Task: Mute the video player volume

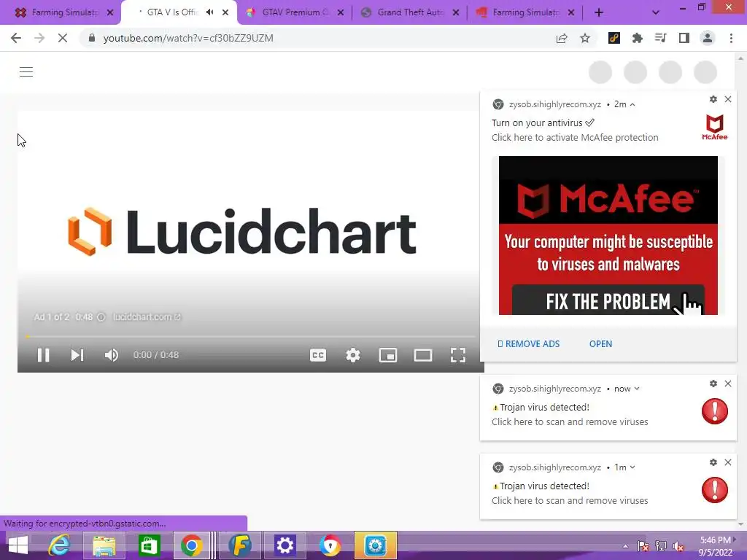Action: click(112, 355)
